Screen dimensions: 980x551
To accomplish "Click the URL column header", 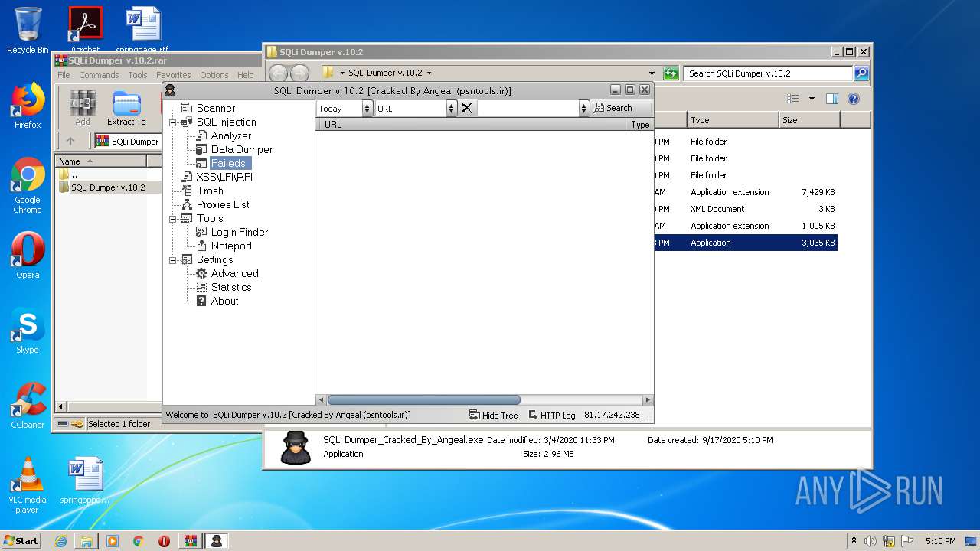I will (x=472, y=124).
